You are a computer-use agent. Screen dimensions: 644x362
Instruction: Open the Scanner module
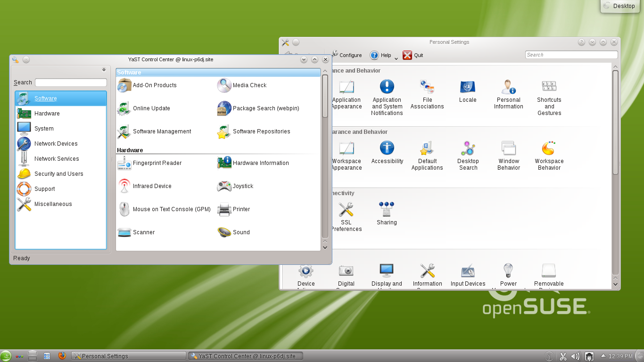136,232
